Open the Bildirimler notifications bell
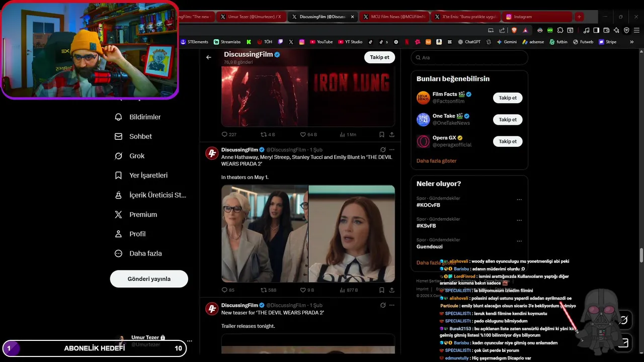 click(x=138, y=117)
